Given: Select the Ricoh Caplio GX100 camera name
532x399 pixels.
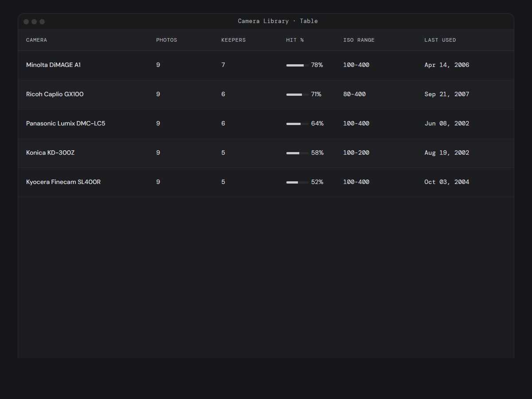Looking at the screenshot, I should pyautogui.click(x=55, y=94).
